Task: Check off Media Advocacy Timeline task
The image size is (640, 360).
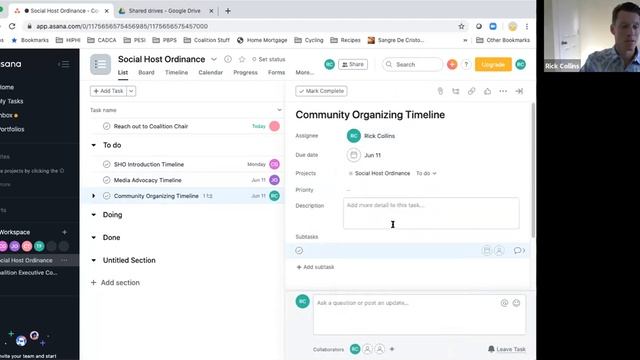Action: click(107, 180)
